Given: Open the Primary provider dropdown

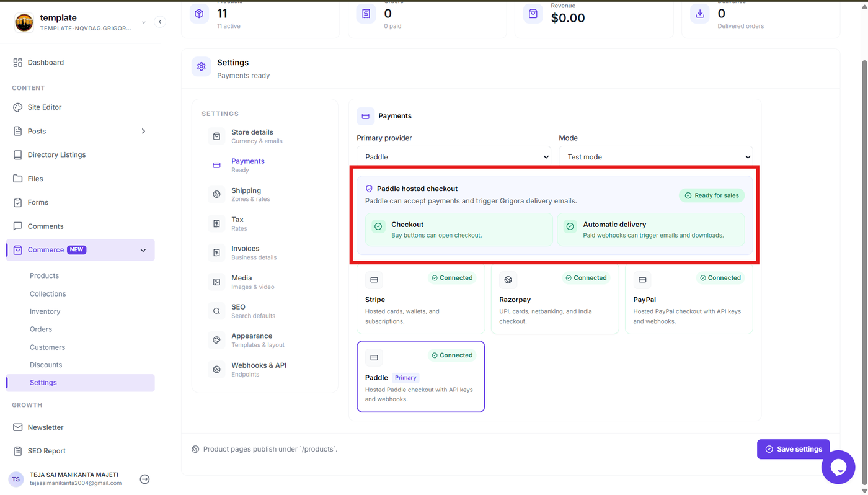Looking at the screenshot, I should (454, 157).
